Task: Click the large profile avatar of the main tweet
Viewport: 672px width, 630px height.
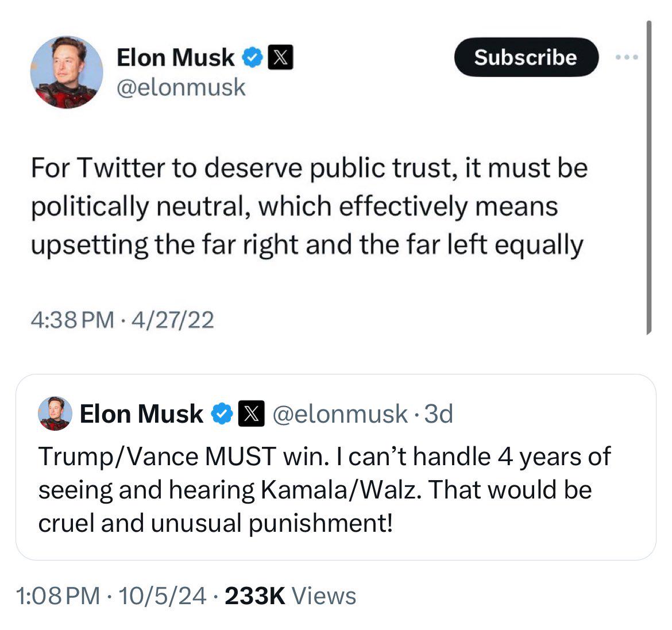Action: click(x=66, y=72)
